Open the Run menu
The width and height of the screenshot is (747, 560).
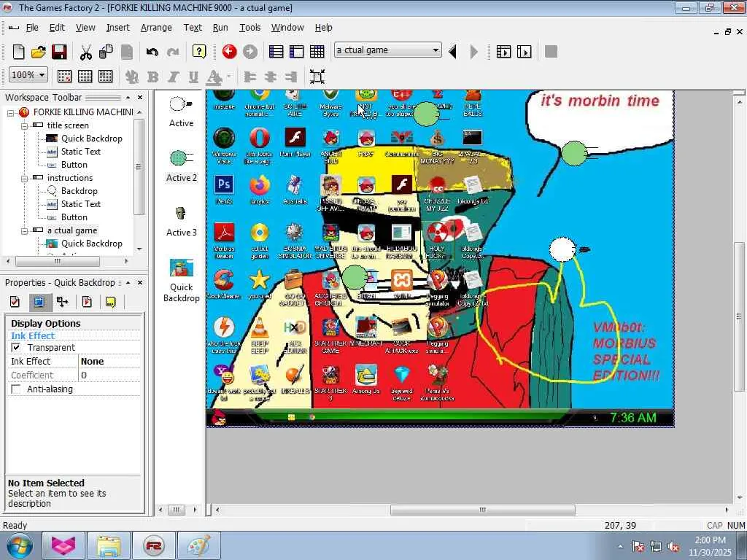tap(220, 28)
